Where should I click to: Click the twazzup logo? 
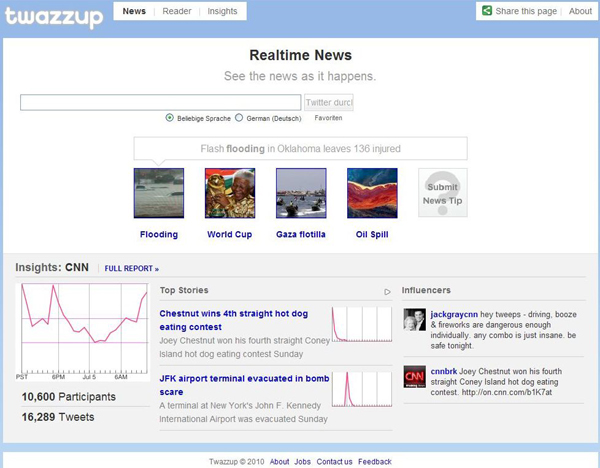pyautogui.click(x=54, y=17)
